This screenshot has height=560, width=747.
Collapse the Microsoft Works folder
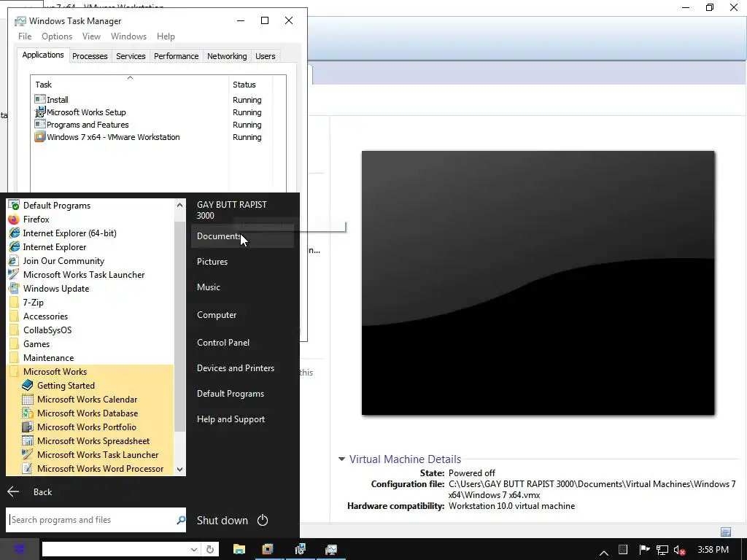pyautogui.click(x=55, y=371)
